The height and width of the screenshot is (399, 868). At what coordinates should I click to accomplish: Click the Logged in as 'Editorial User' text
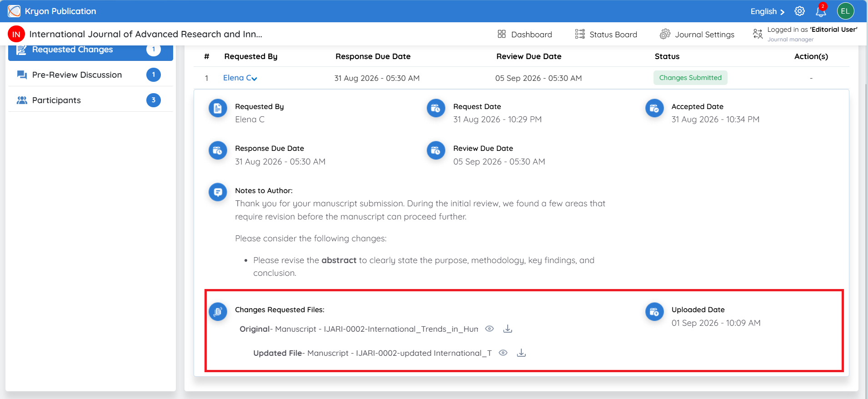(812, 30)
